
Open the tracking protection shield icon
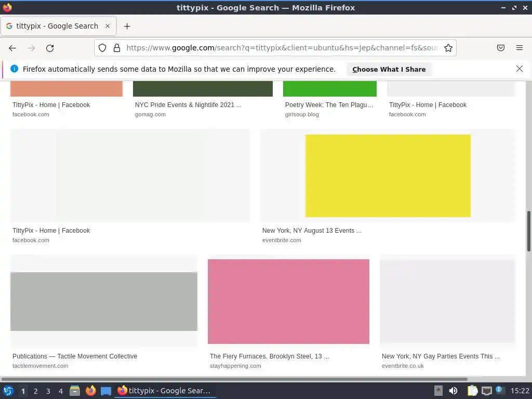[102, 48]
